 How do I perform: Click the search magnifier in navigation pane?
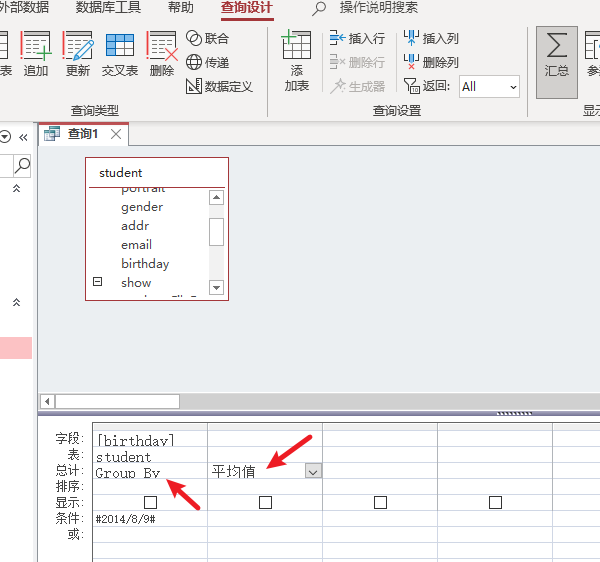[x=22, y=166]
